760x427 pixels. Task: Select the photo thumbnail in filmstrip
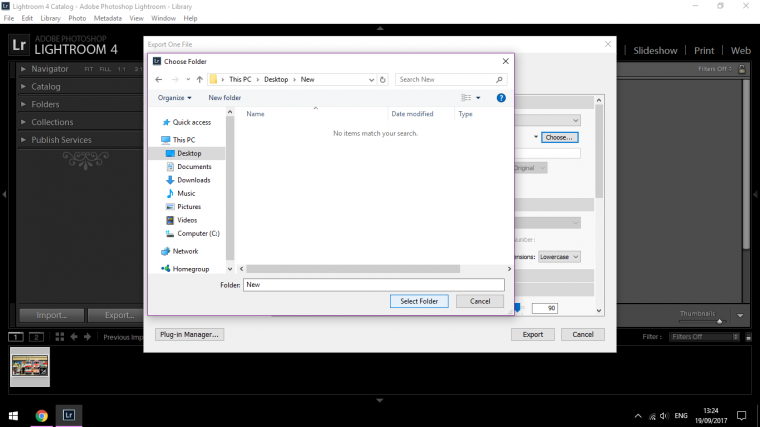click(x=30, y=366)
